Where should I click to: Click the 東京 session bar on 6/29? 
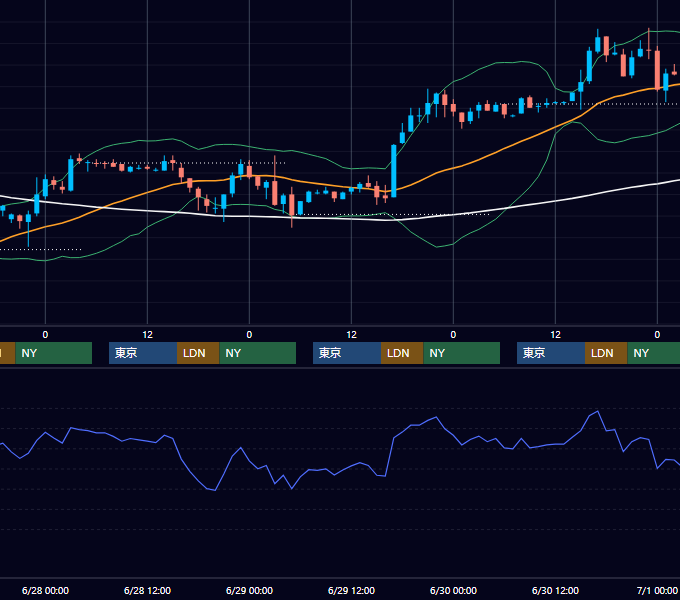(347, 353)
